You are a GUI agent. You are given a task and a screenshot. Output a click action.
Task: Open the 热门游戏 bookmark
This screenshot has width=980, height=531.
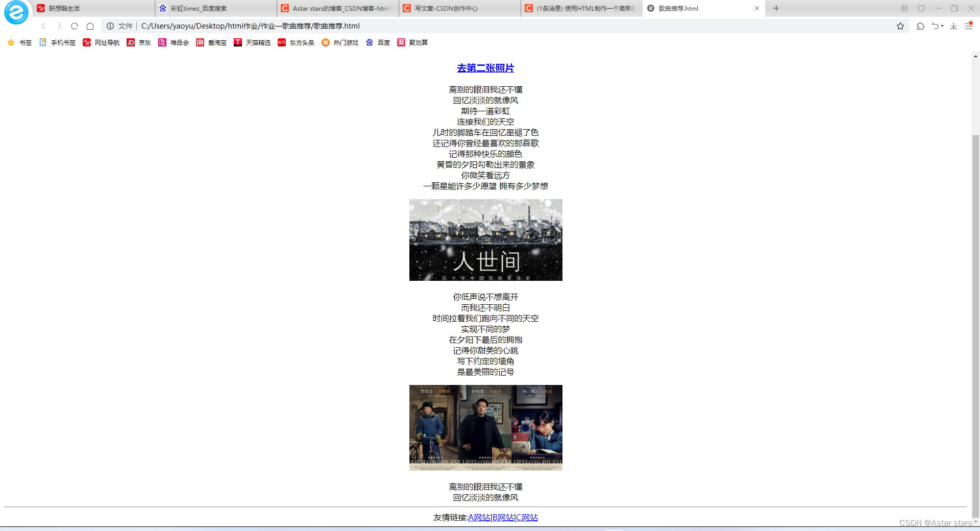[340, 43]
